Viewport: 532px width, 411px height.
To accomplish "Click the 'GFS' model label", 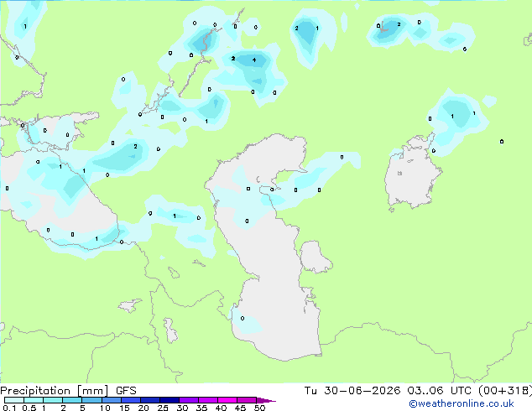I will [126, 391].
